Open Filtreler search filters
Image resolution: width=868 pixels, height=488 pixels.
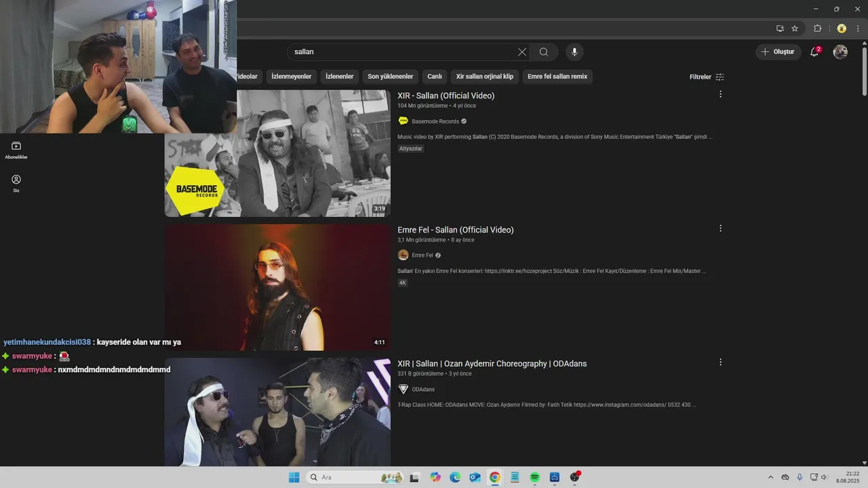tap(707, 77)
